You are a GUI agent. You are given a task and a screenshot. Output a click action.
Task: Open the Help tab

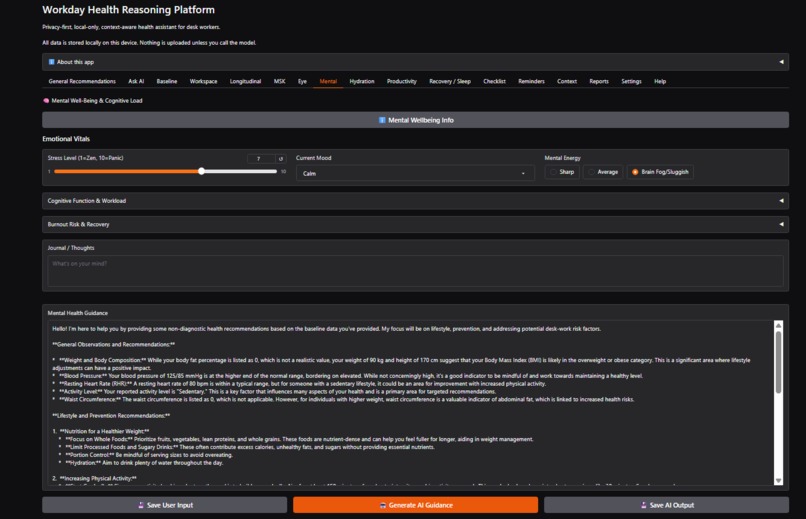pyautogui.click(x=660, y=81)
